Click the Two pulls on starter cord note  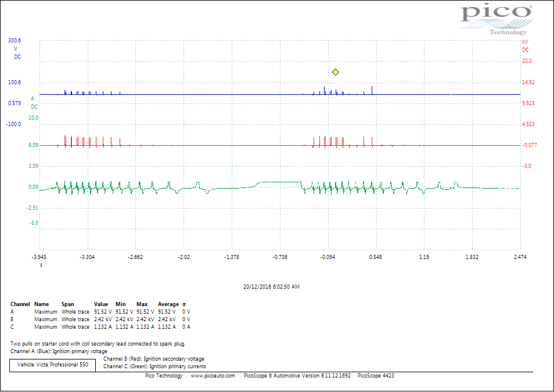pyautogui.click(x=98, y=344)
